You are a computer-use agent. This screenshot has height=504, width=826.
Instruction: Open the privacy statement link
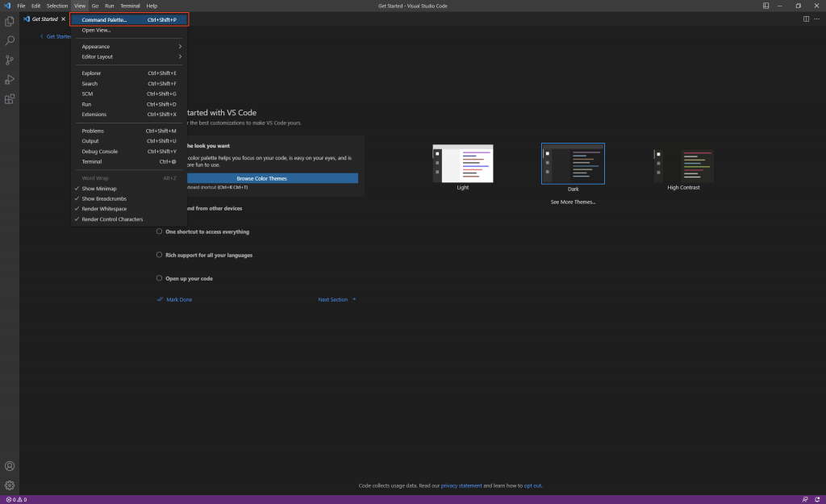(461, 486)
